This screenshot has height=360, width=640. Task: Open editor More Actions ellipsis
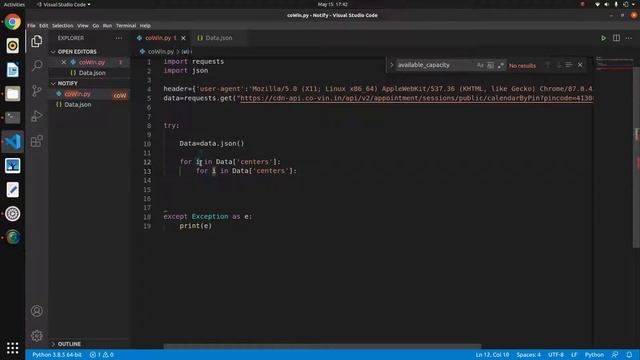pos(629,38)
